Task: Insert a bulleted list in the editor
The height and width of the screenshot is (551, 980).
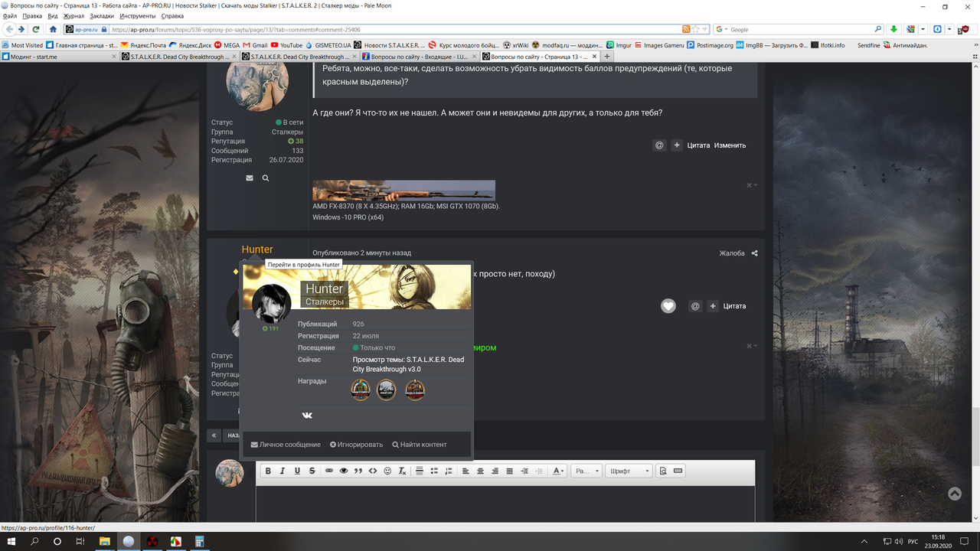Action: [434, 471]
